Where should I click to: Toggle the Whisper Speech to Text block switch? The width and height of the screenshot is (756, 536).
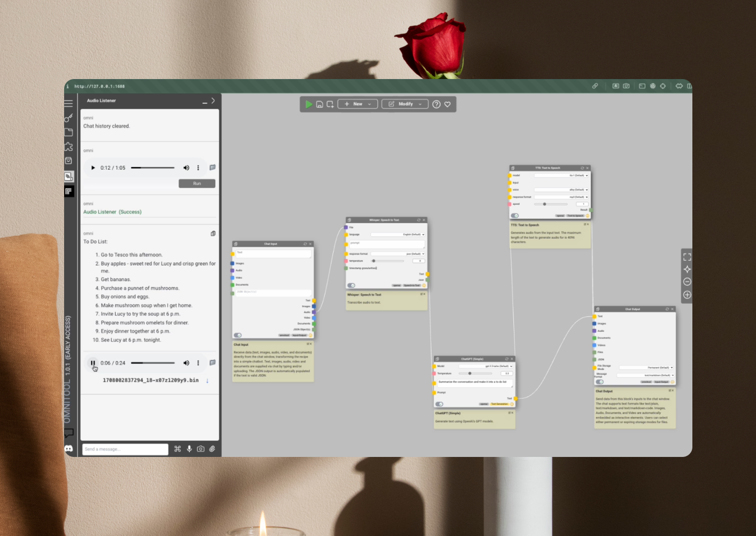click(x=351, y=285)
